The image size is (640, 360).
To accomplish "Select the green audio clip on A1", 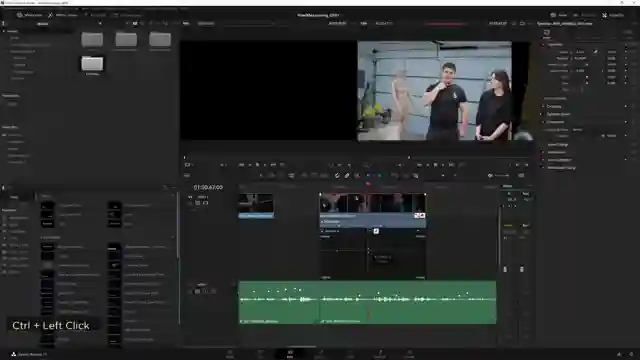I will [367, 302].
